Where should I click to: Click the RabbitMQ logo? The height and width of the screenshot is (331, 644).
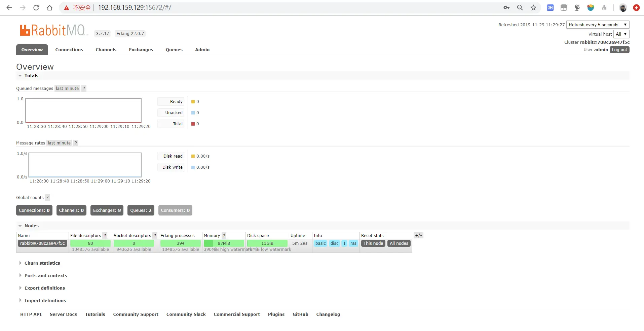click(54, 30)
